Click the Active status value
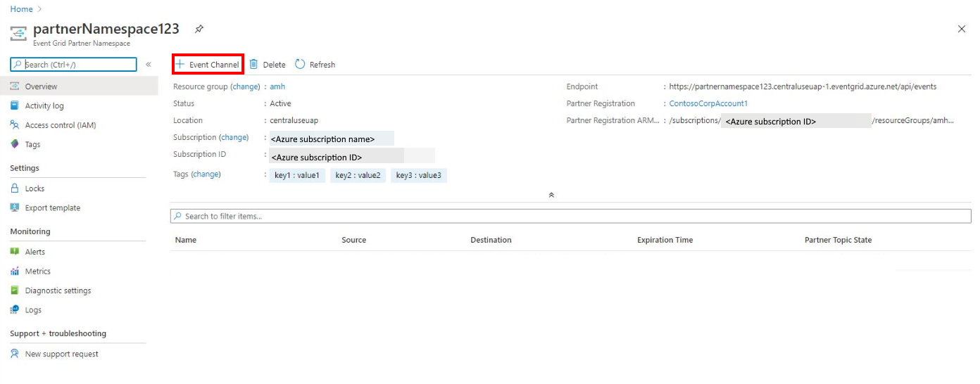This screenshot has height=384, width=980. pos(280,103)
